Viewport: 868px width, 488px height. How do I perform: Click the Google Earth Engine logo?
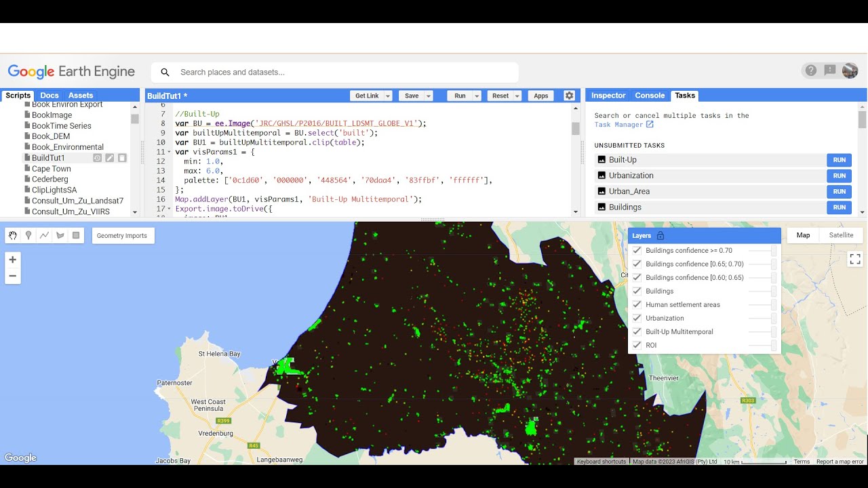click(x=71, y=72)
